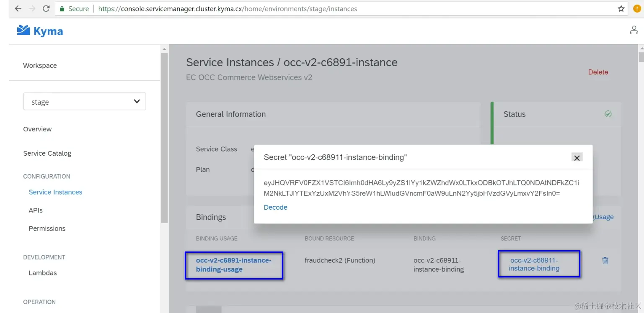Screen dimensions: 644x313
Task: Click the BOUND RESOURCE column header
Action: 329,239
